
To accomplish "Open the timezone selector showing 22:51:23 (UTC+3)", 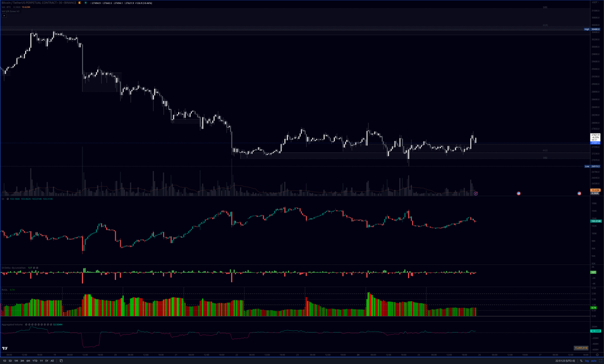I will 565,360.
